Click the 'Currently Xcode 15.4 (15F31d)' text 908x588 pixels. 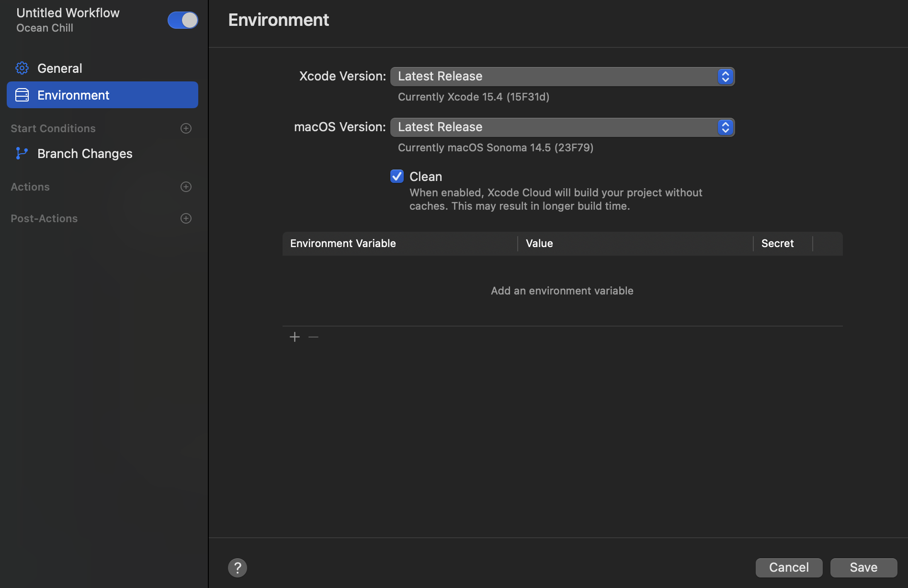pos(474,97)
